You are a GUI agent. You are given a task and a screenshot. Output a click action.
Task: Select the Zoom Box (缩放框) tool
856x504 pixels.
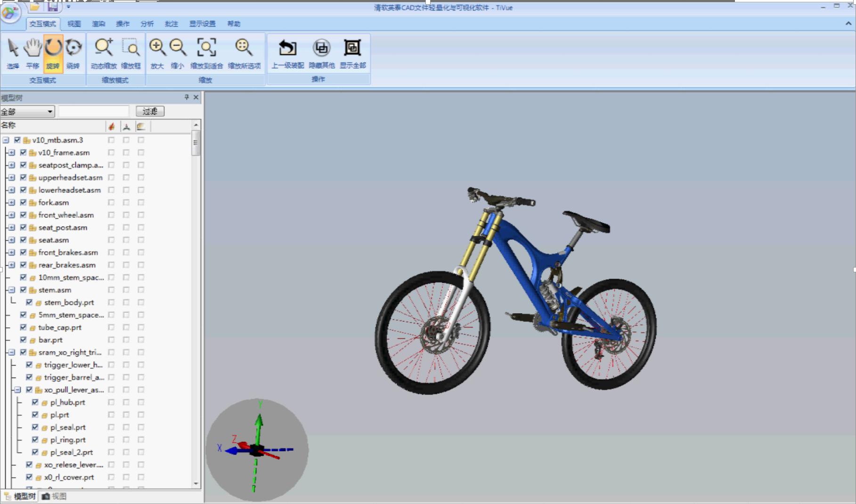[130, 54]
